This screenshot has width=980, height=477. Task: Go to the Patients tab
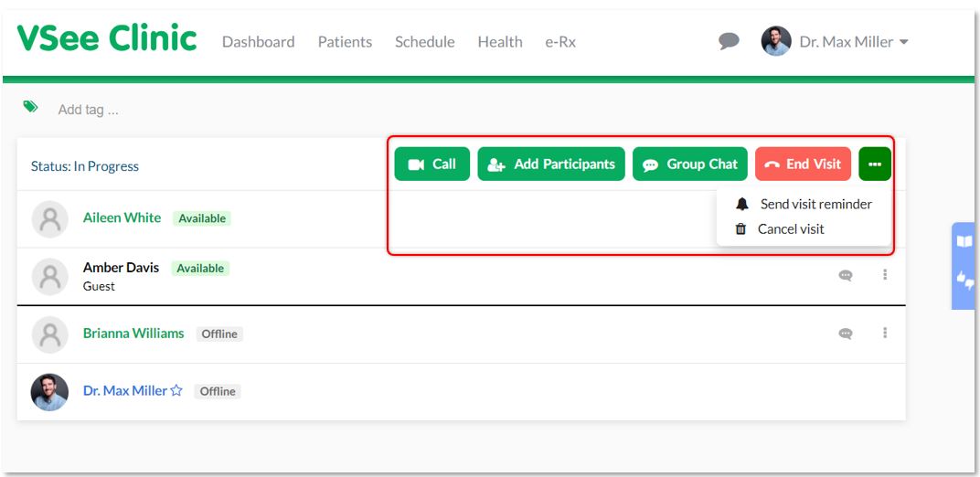pos(345,42)
